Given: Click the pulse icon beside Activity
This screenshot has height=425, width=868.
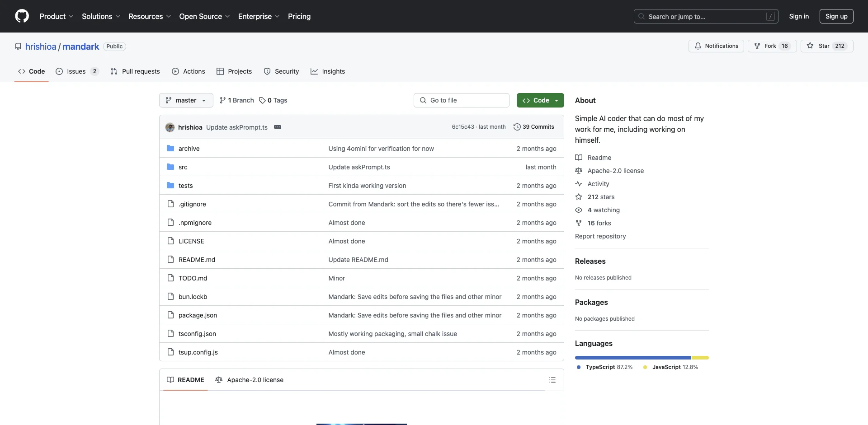Looking at the screenshot, I should 579,184.
